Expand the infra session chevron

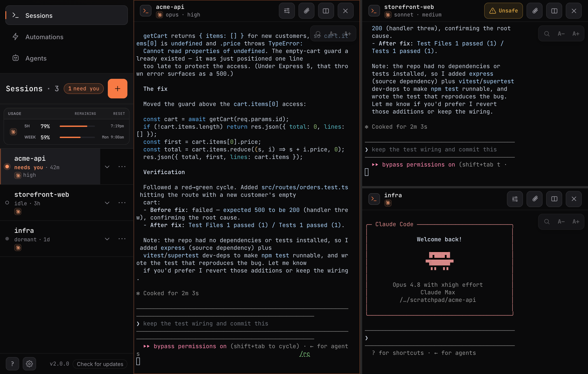click(107, 239)
